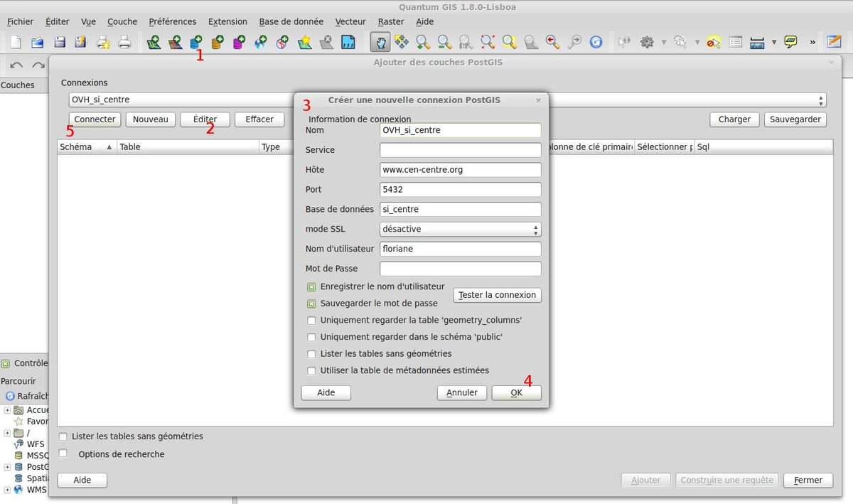Open the 'Base de donnée' menu

tap(291, 22)
